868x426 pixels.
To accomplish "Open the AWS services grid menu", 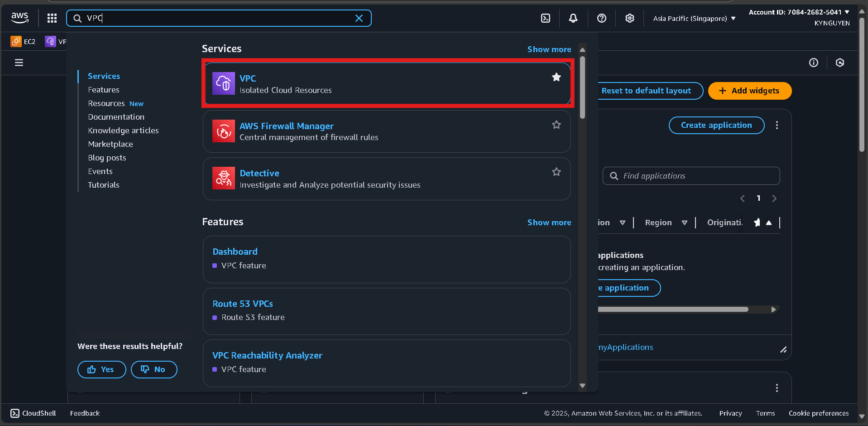I will [x=52, y=18].
